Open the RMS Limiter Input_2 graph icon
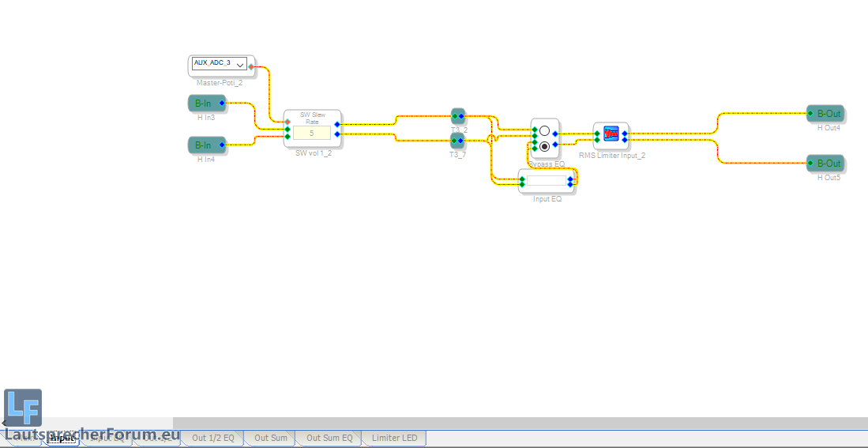The width and height of the screenshot is (868, 448). pos(611,134)
